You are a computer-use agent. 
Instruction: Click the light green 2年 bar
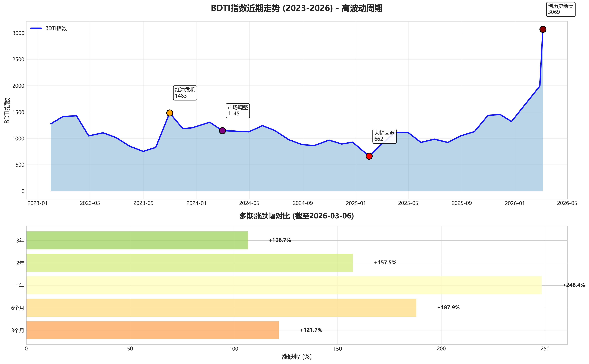(x=189, y=263)
